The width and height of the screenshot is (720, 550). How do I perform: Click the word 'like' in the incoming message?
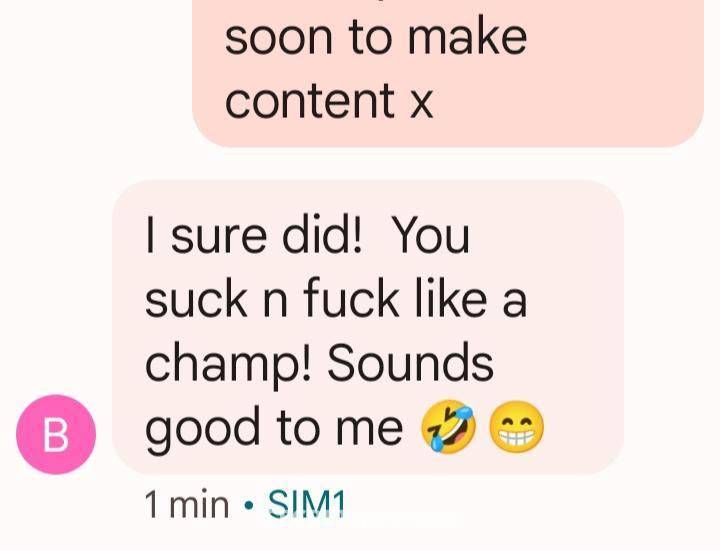pyautogui.click(x=451, y=298)
